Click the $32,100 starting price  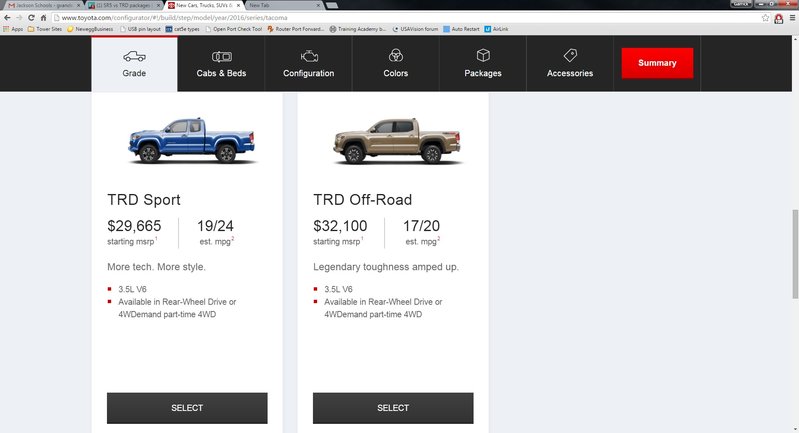coord(340,226)
